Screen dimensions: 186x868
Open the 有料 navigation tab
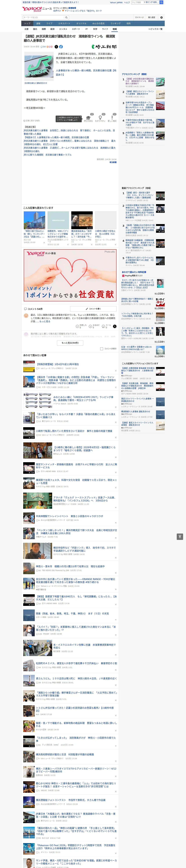point(128,24)
